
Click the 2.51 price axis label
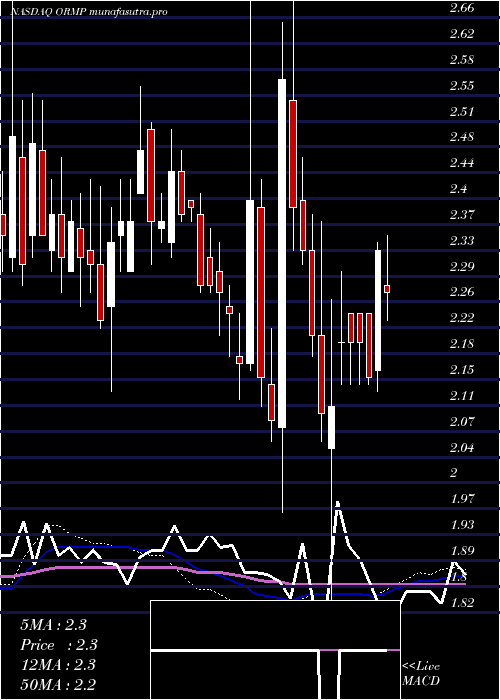coord(462,111)
